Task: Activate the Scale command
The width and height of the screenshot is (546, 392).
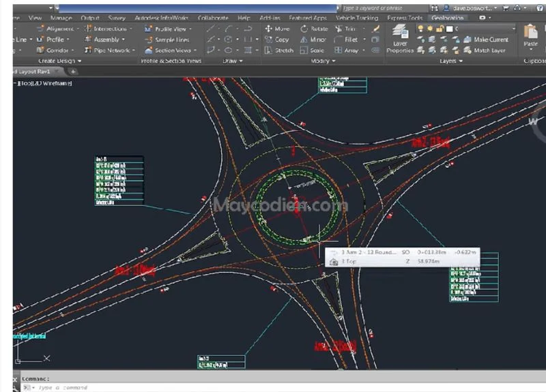Action: point(312,50)
